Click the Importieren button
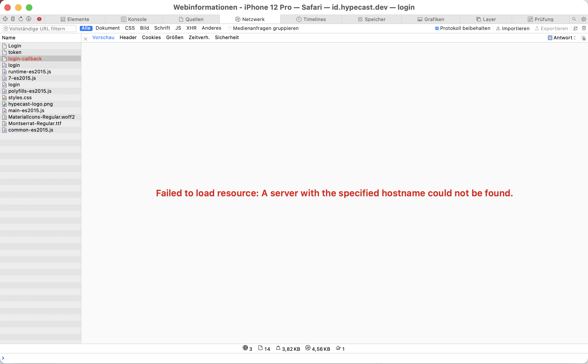 click(x=513, y=28)
